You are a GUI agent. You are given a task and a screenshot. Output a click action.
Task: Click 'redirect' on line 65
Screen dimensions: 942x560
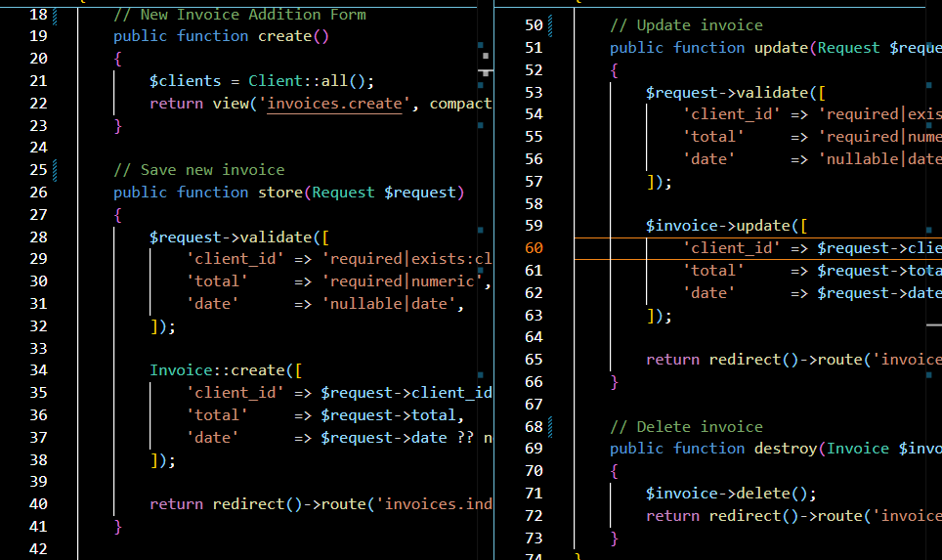point(745,360)
